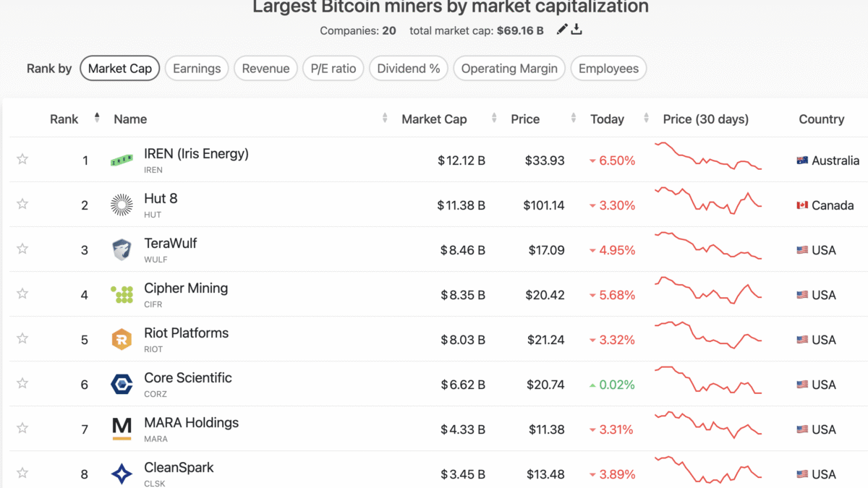This screenshot has height=488, width=868.
Task: Select the Dividend % ranking tab
Action: pyautogui.click(x=409, y=69)
